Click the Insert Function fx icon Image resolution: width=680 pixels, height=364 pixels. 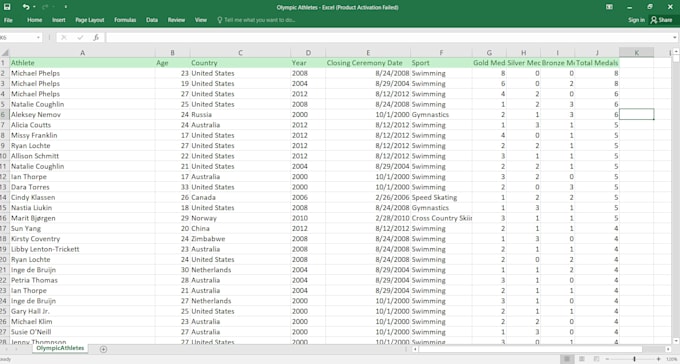pyautogui.click(x=96, y=38)
